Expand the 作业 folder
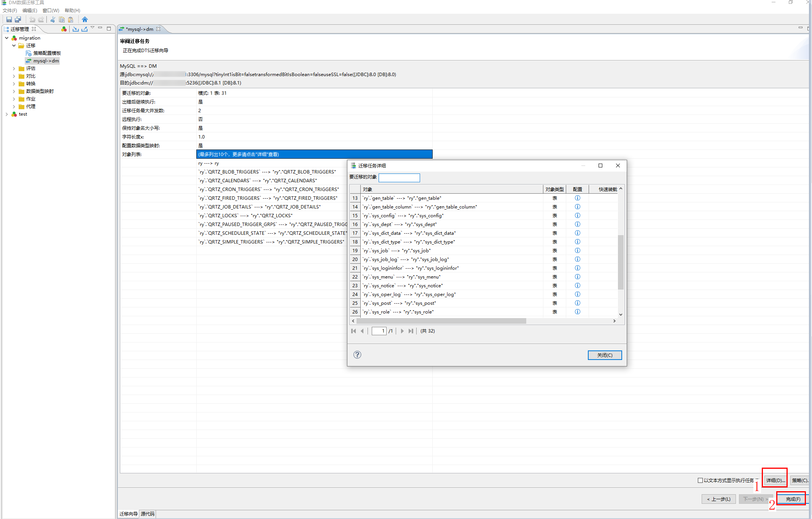Viewport: 812px width, 519px height. (14, 99)
